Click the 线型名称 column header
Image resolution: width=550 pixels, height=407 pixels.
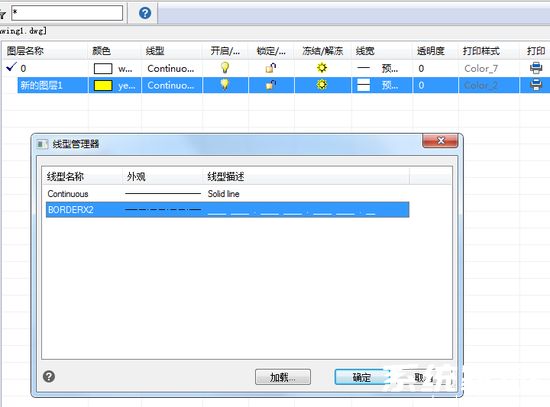65,176
